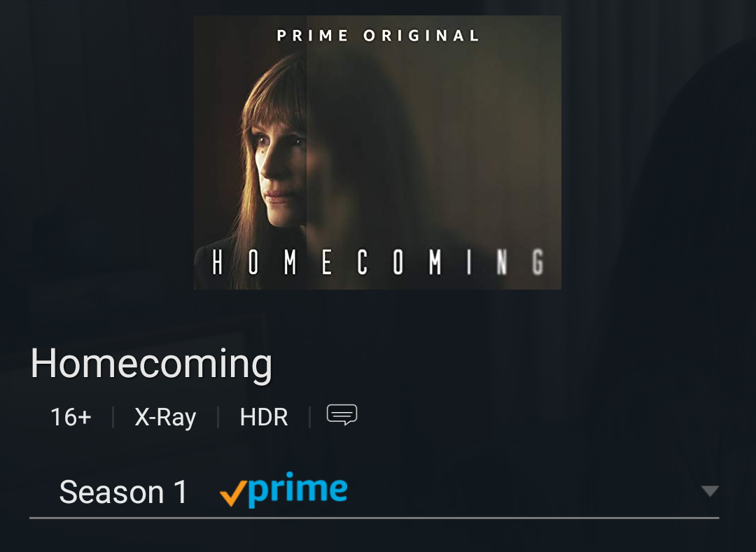Open the season dropdown arrow

(710, 491)
